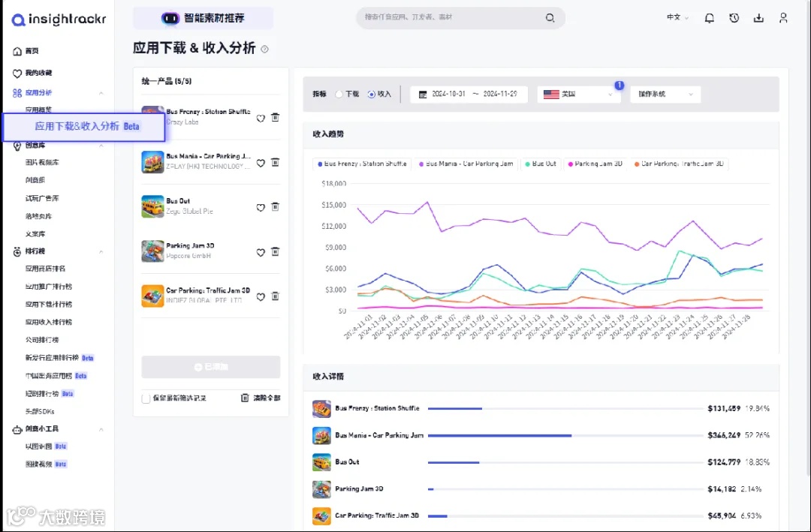Image resolution: width=811 pixels, height=532 pixels.
Task: Collapse the 应用分析 sidebar section
Action: [101, 93]
